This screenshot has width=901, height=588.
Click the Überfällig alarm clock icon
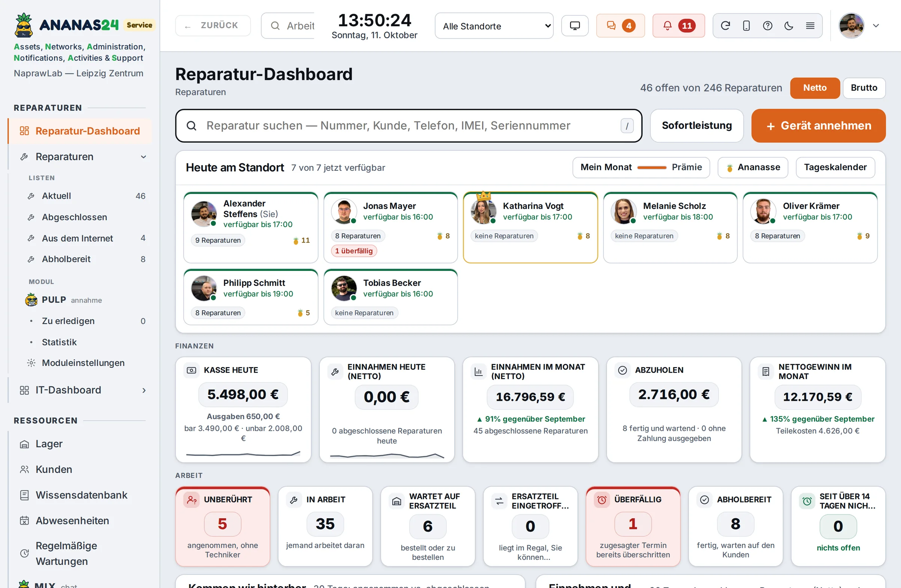tap(602, 499)
